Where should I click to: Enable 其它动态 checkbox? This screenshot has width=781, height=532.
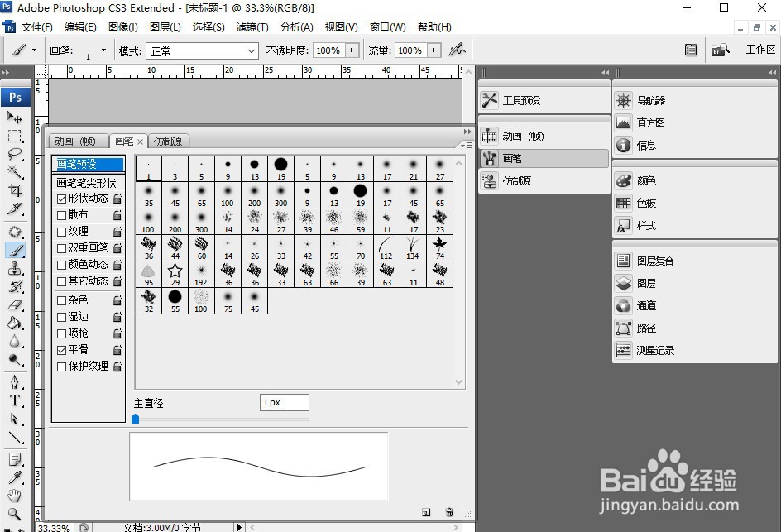pos(62,281)
